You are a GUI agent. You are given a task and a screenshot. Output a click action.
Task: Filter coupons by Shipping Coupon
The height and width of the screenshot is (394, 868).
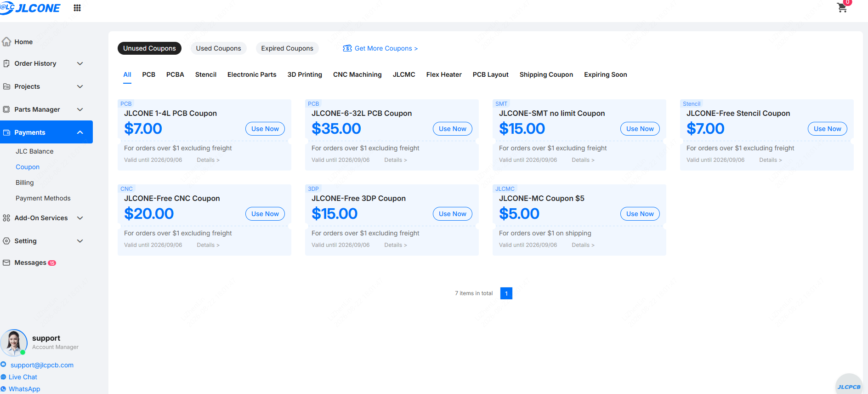pyautogui.click(x=546, y=74)
